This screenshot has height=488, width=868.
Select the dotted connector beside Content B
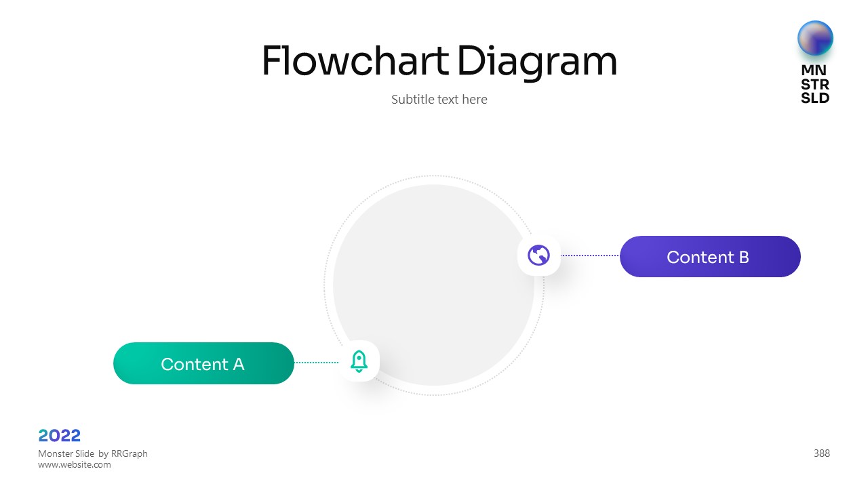point(590,256)
